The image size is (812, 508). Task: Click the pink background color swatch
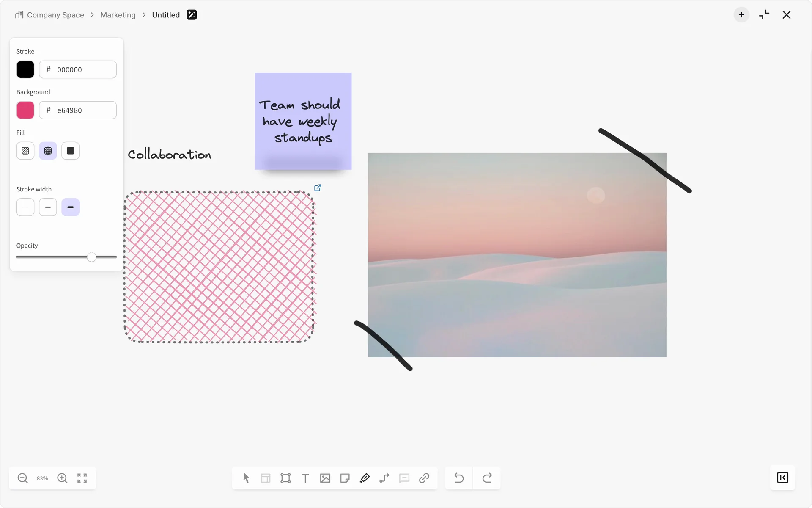coord(25,110)
